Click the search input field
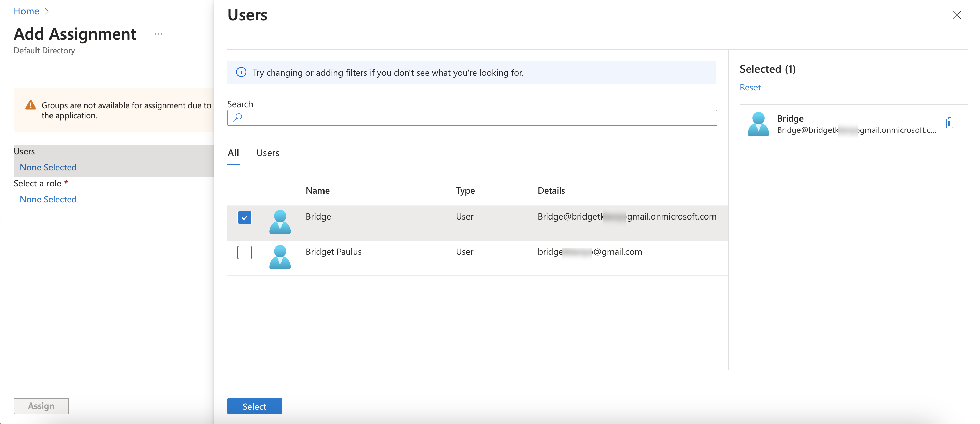Viewport: 980px width, 424px height. [472, 118]
